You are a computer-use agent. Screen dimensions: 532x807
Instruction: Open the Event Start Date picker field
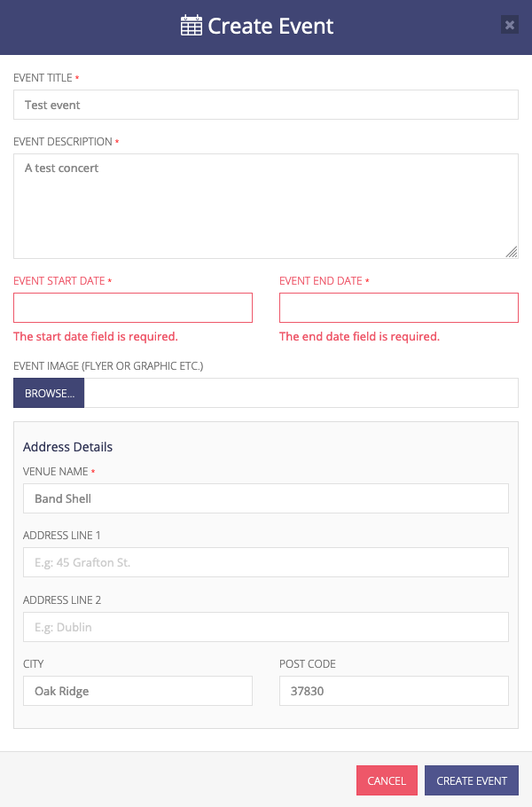click(133, 307)
